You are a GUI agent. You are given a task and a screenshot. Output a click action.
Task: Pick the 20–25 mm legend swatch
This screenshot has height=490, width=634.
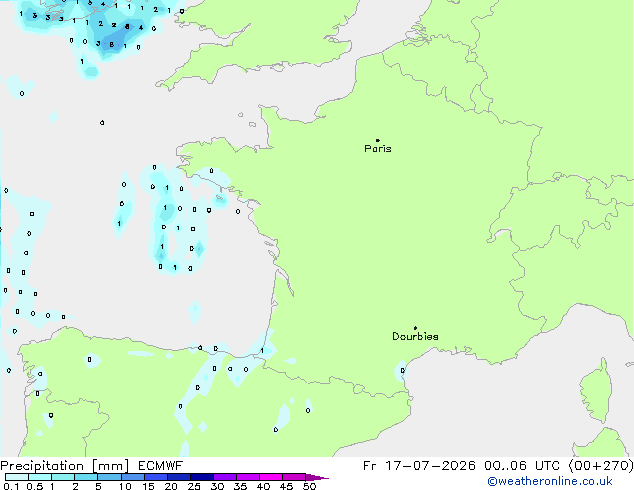178,477
